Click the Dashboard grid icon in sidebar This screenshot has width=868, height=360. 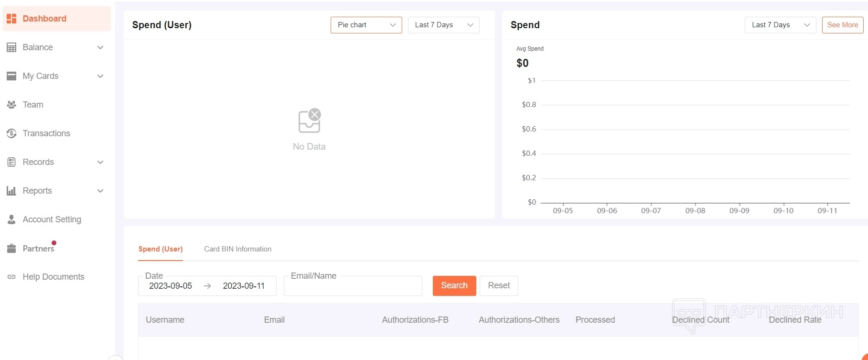[x=11, y=19]
